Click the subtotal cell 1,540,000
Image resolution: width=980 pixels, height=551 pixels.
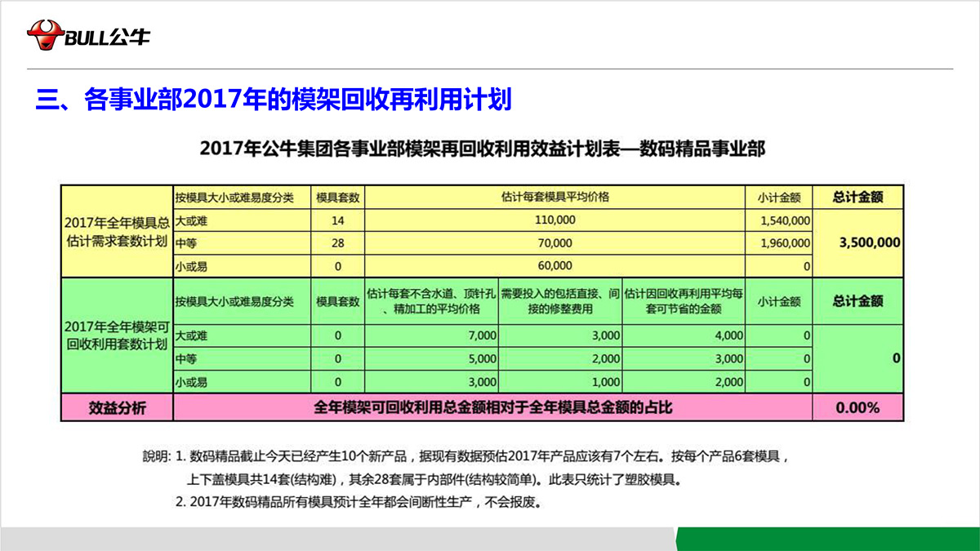coord(779,220)
